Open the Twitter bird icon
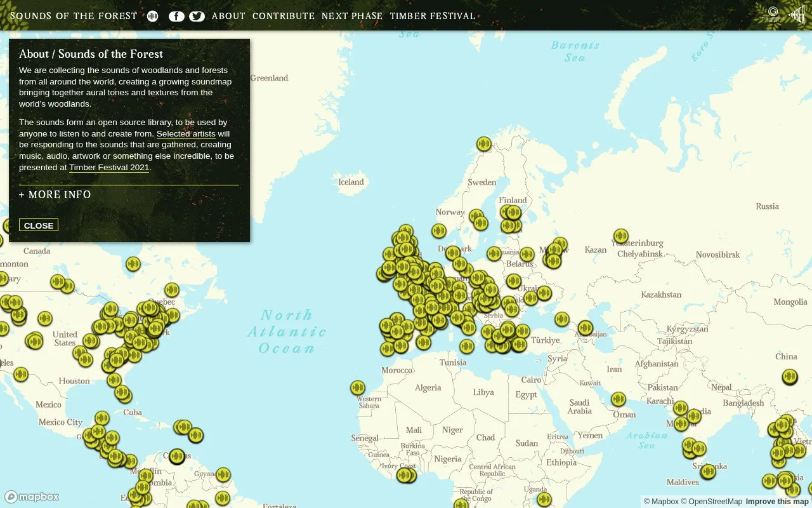812x508 pixels. click(x=197, y=17)
